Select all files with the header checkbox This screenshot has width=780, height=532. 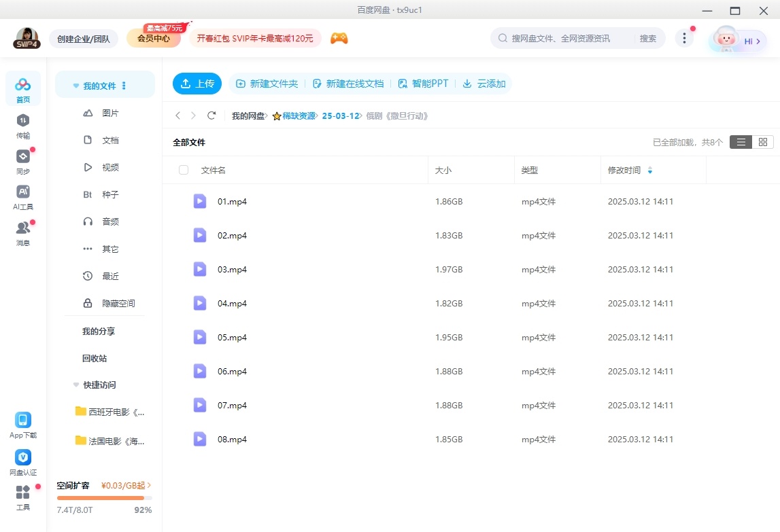(183, 170)
